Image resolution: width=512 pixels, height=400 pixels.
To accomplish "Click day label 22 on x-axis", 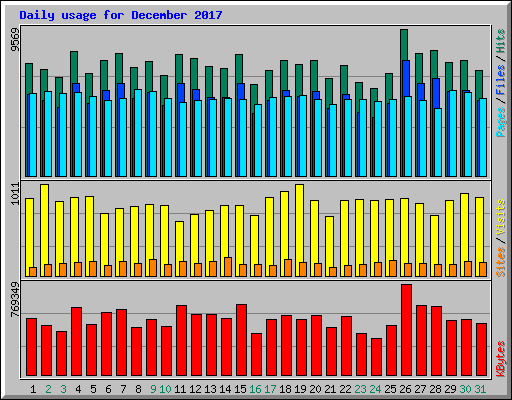I will (345, 389).
